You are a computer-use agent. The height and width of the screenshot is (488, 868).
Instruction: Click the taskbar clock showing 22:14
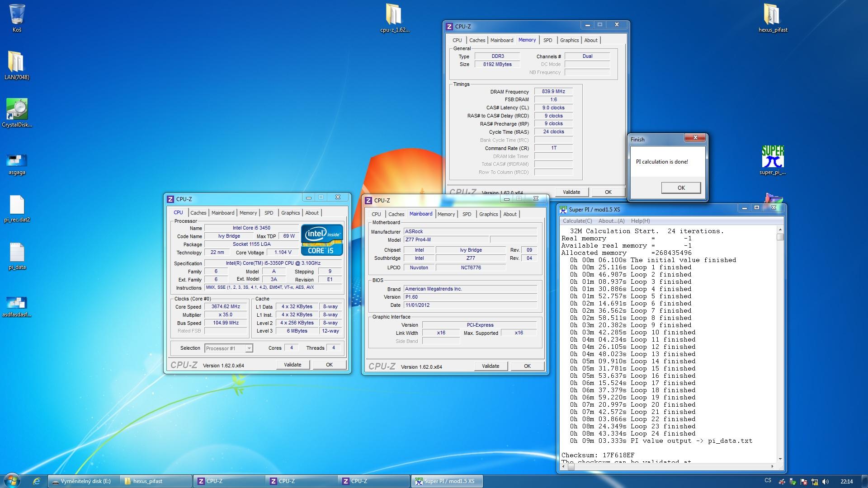pyautogui.click(x=846, y=481)
